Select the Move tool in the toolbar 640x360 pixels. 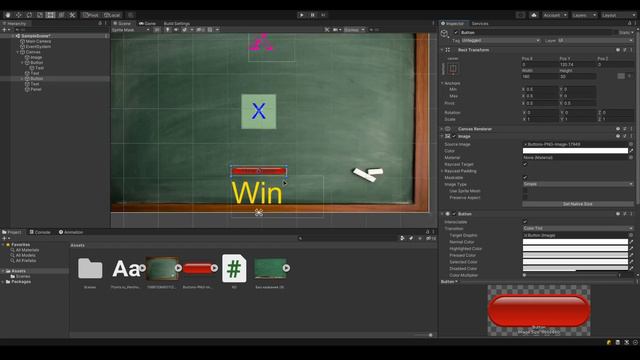tap(18, 15)
